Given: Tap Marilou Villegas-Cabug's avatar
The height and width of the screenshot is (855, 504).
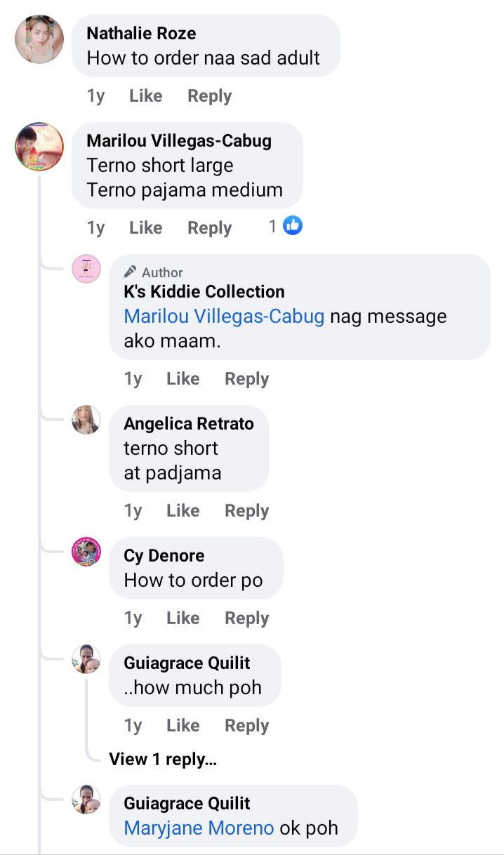Looking at the screenshot, I should (39, 146).
